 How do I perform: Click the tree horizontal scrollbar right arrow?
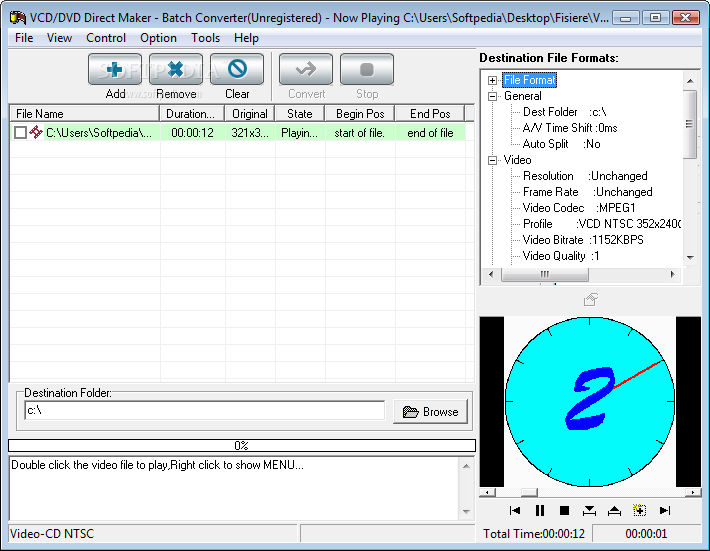(x=672, y=274)
